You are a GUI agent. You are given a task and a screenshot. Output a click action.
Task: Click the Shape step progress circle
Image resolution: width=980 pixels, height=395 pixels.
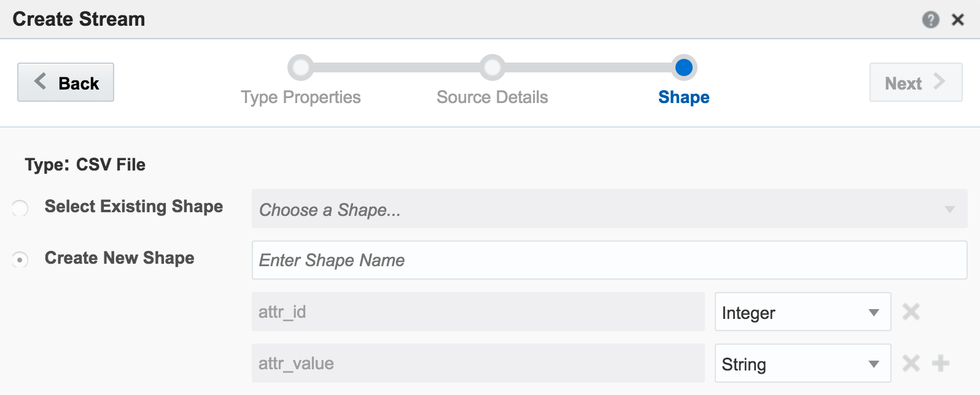683,67
